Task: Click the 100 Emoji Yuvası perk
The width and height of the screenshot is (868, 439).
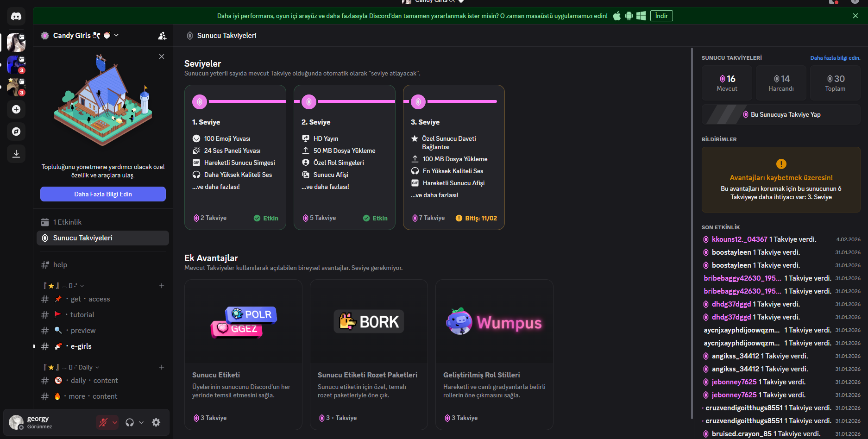Action: [x=221, y=138]
